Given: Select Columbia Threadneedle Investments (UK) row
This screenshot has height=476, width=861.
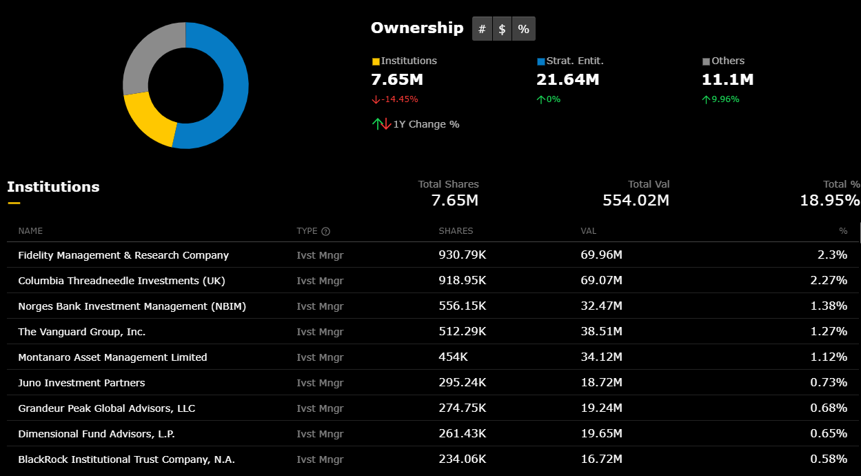Looking at the screenshot, I should pos(433,281).
